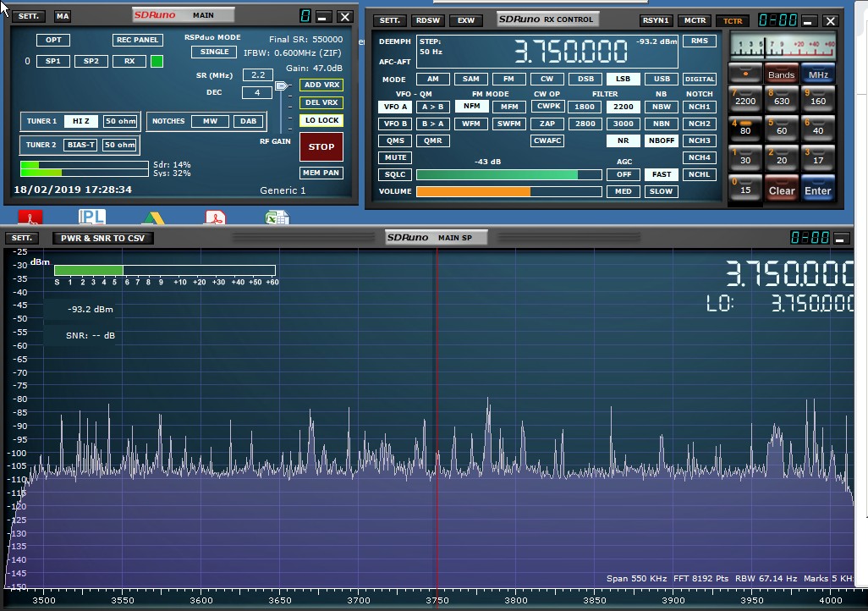The height and width of the screenshot is (611, 868).
Task: Toggle the MW notch filter
Action: click(x=211, y=121)
